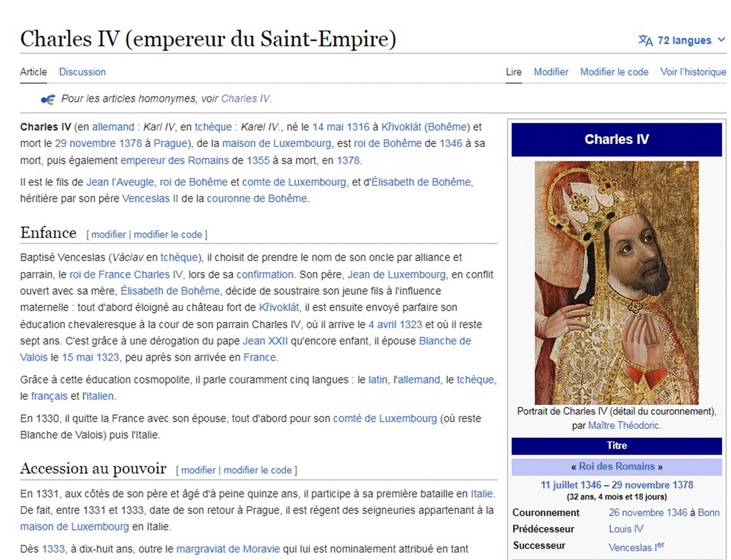Image resolution: width=731 pixels, height=560 pixels.
Task: Open the Roi des Romains infobox link
Action: click(617, 467)
